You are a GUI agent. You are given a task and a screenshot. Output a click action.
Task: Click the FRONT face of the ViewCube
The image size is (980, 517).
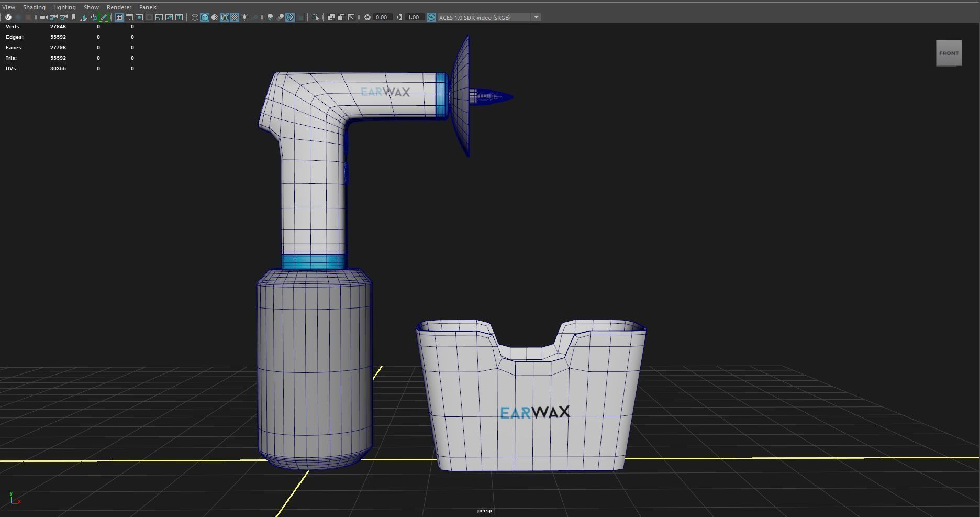(x=949, y=53)
